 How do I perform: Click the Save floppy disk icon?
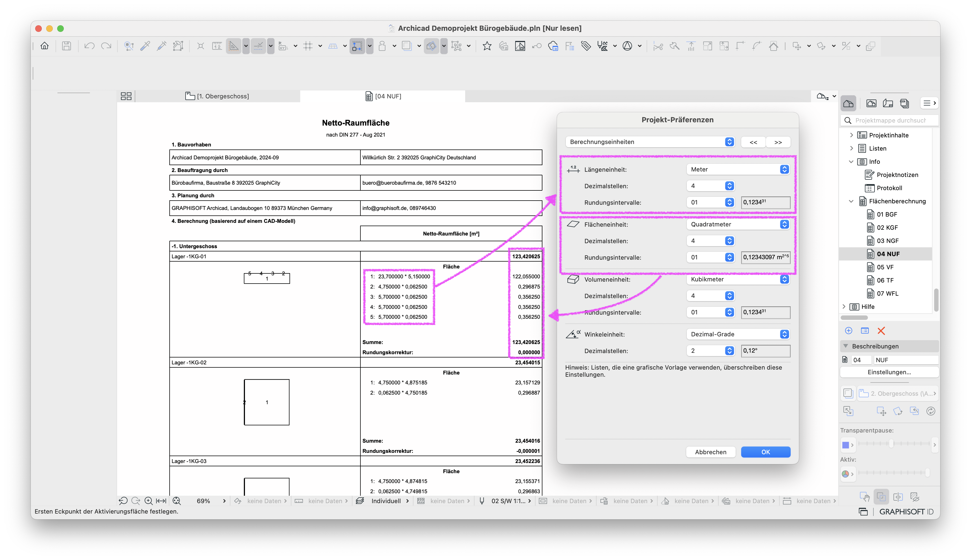pos(67,46)
